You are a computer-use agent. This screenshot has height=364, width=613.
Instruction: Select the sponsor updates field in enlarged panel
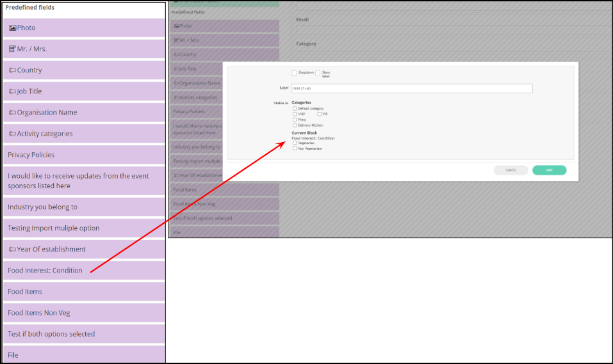pyautogui.click(x=84, y=181)
